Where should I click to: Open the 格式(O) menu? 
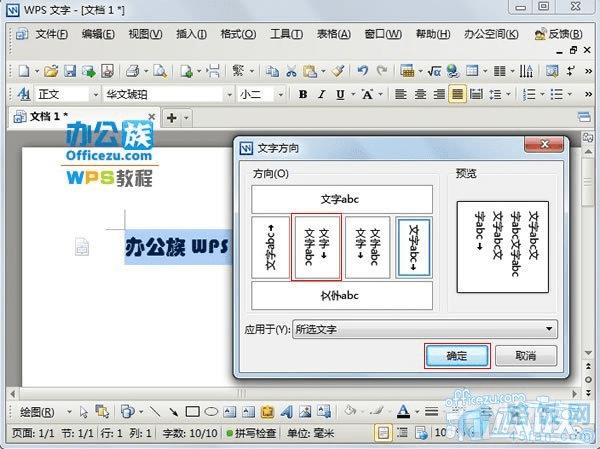[238, 34]
